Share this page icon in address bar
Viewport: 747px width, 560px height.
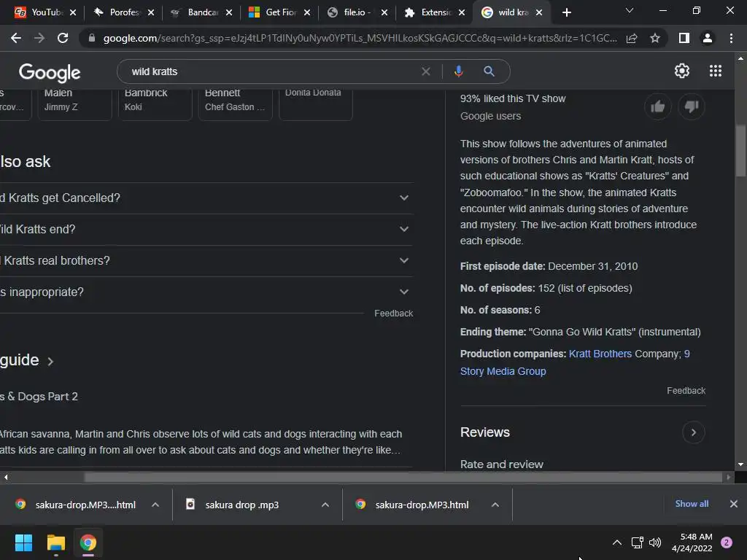pyautogui.click(x=632, y=38)
